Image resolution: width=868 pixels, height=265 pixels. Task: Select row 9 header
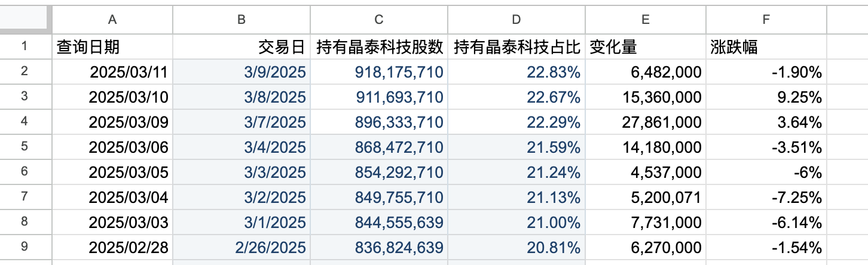[26, 247]
